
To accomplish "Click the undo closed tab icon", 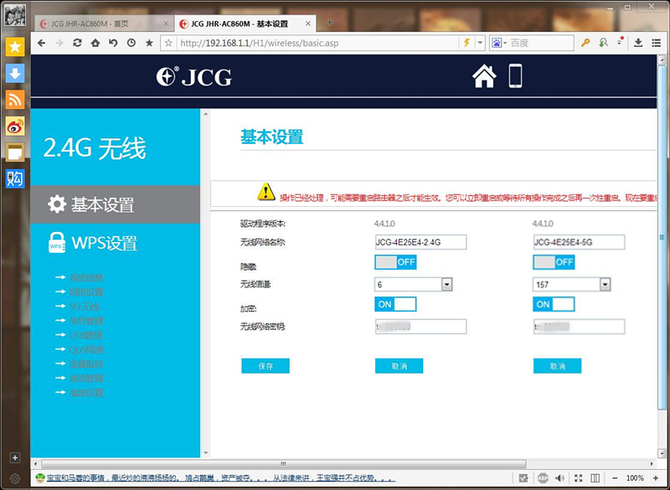I will click(113, 43).
